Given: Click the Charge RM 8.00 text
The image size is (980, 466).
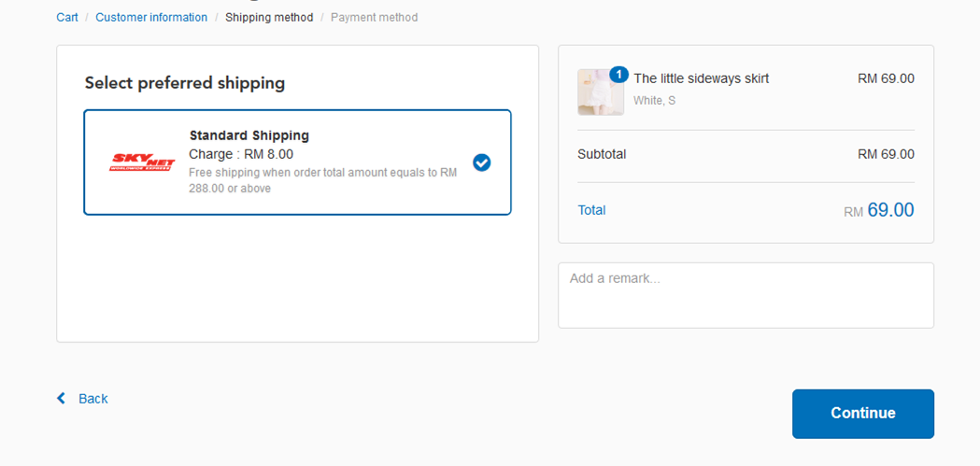Looking at the screenshot, I should tap(241, 154).
